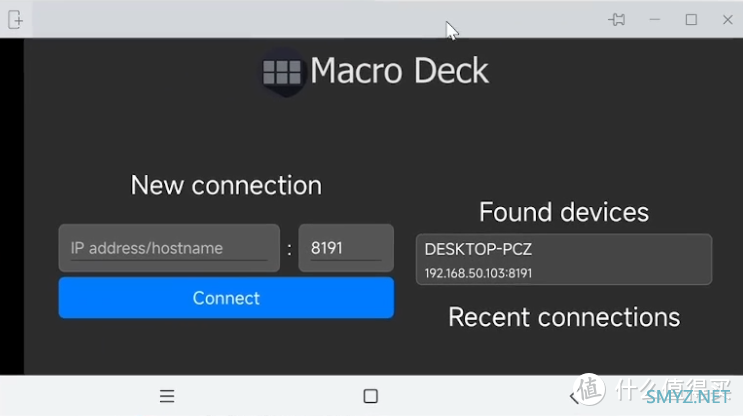Focus the IP address/hostname field
Image resolution: width=743 pixels, height=416 pixels.
point(169,248)
